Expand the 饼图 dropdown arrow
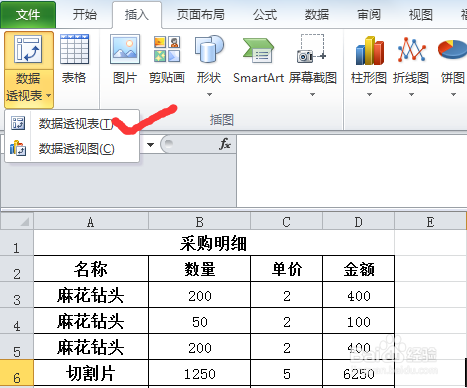The image size is (467, 388). click(x=453, y=95)
